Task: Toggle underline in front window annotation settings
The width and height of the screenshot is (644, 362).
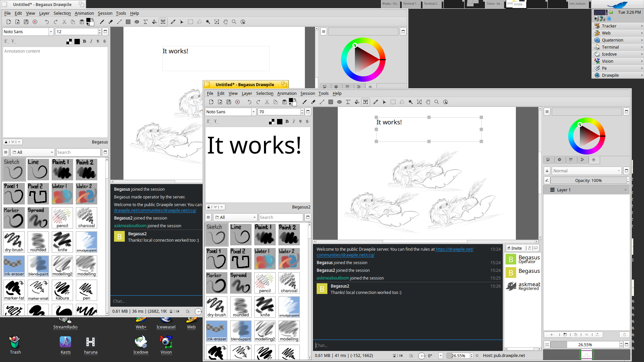Action: coord(300,122)
